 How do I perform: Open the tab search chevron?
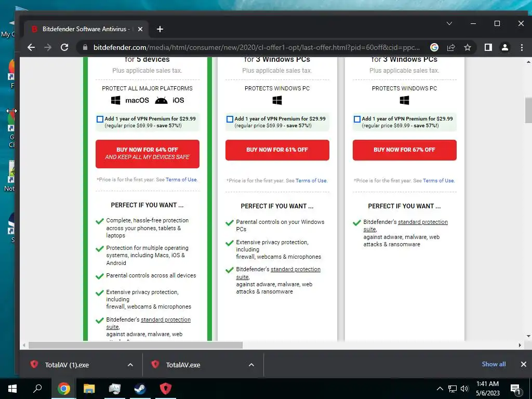pyautogui.click(x=449, y=23)
